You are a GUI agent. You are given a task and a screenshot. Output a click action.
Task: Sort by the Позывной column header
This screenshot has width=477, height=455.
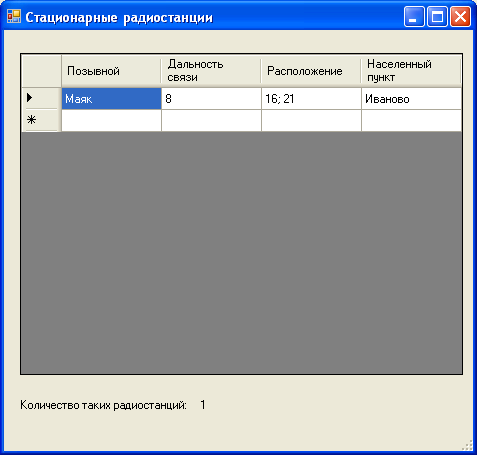pyautogui.click(x=111, y=71)
